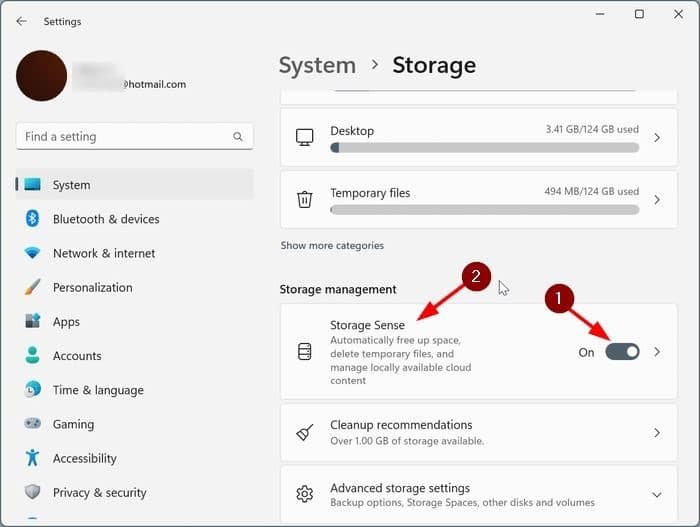
Task: Click the Time & language globe icon
Action: pos(32,389)
